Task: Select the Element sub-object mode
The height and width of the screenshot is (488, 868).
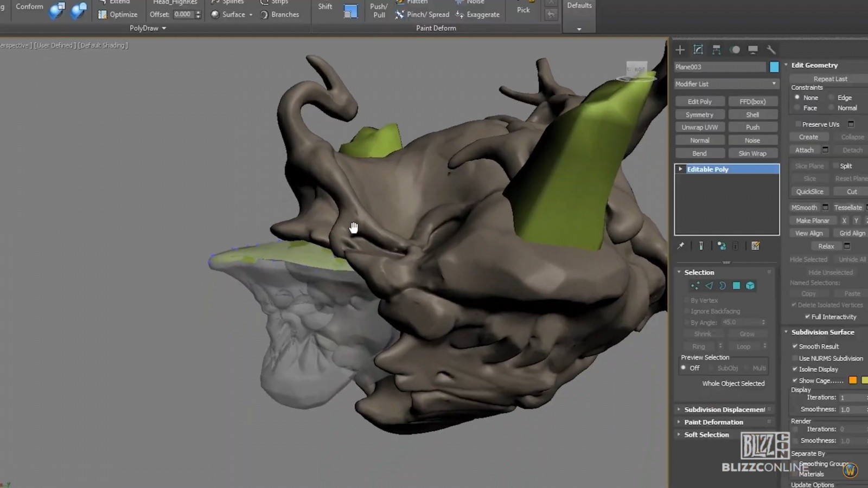Action: 750,286
